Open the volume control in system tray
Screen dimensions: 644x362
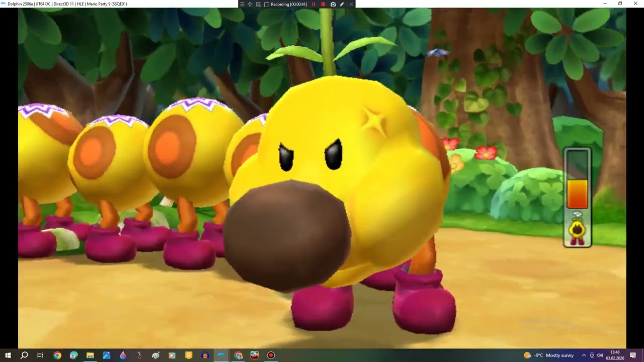pyautogui.click(x=600, y=355)
